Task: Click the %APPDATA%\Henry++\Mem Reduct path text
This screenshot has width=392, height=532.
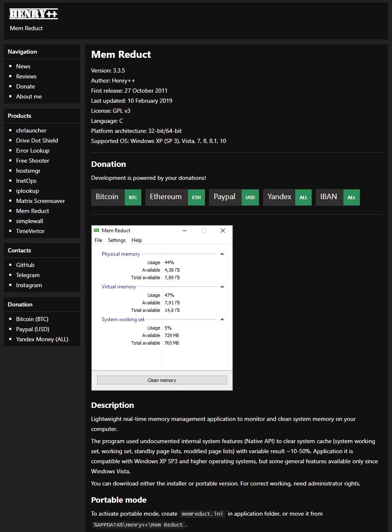Action: 139,524
